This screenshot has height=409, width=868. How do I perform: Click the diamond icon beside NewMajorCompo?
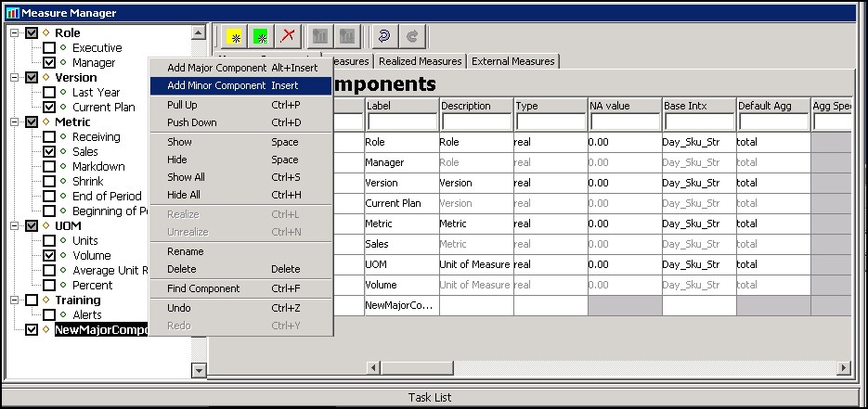click(x=45, y=330)
